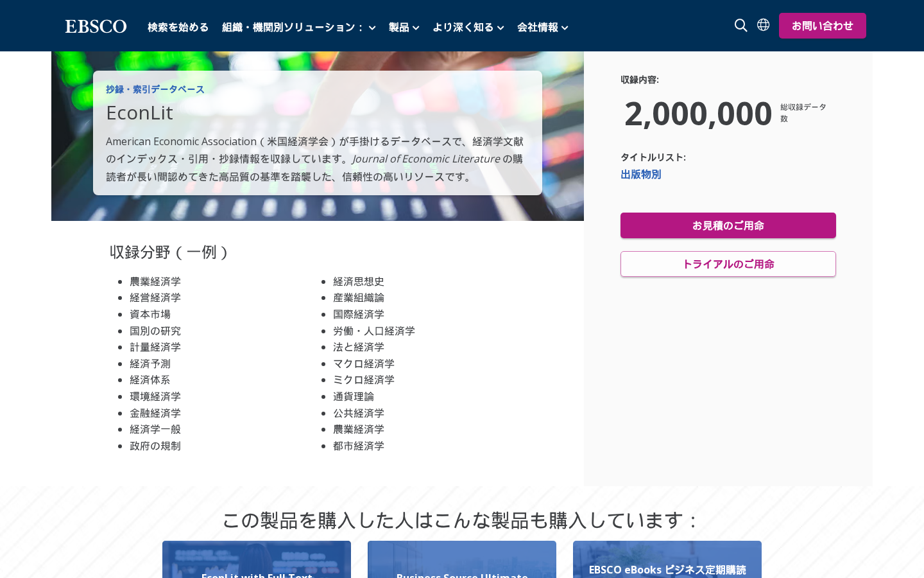Click the 通貨理論 list item
Screen dimensions: 924x578
(354, 396)
